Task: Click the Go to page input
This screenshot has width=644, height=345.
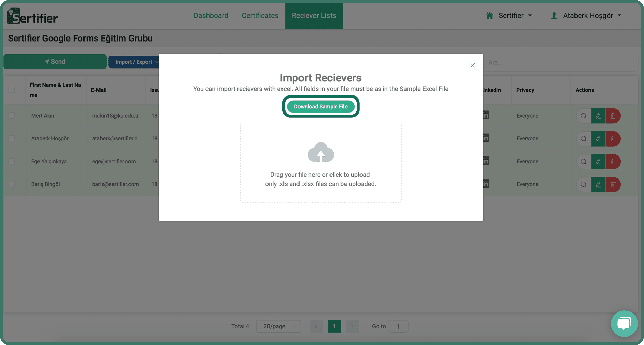Action: [398, 326]
